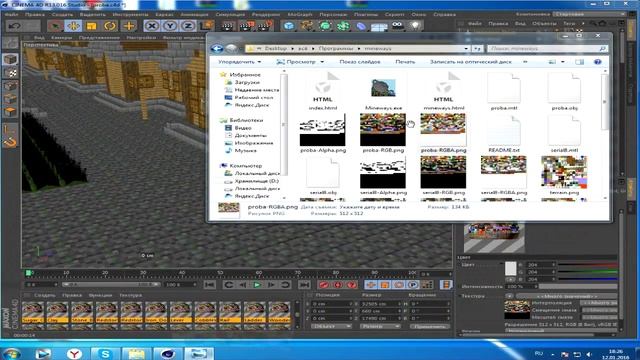Click the coordinate system cube icon
The width and height of the screenshot is (640, 360).
tap(206, 26)
